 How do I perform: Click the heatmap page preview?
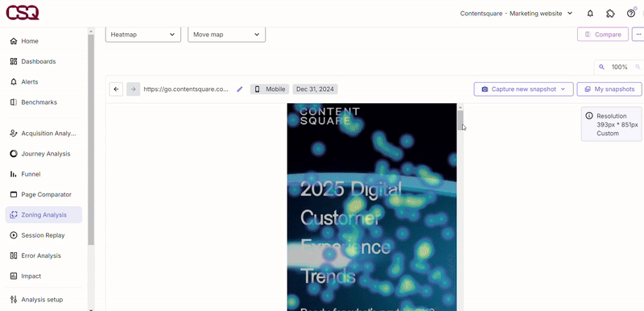click(372, 207)
